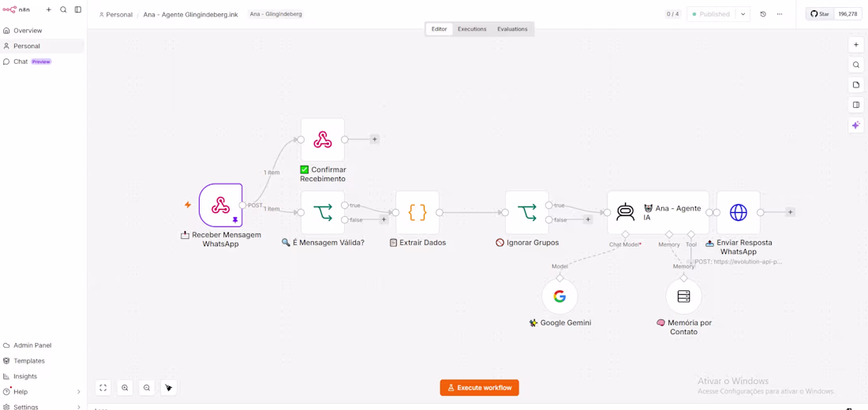Open Insights page
868x410 pixels.
pyautogui.click(x=43, y=376)
